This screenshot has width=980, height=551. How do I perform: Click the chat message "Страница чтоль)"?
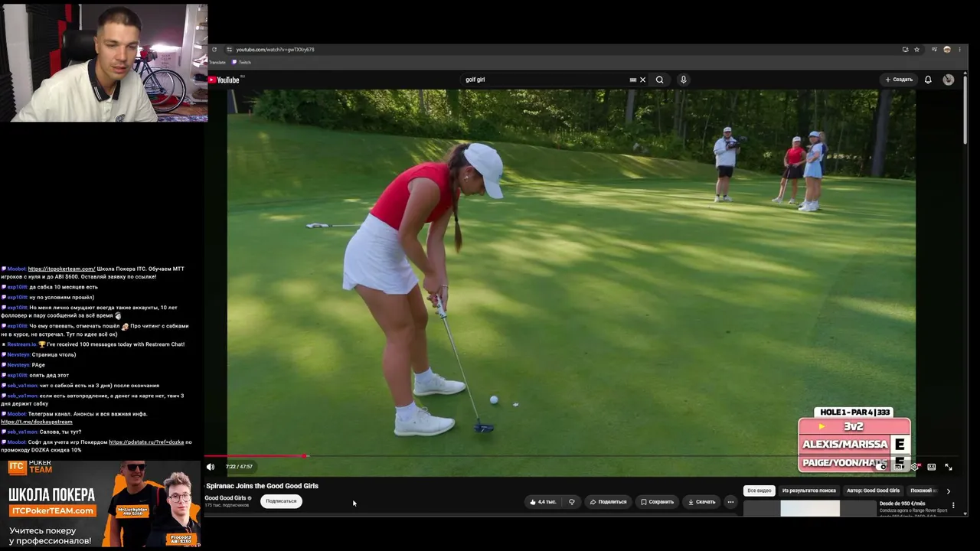coord(54,355)
